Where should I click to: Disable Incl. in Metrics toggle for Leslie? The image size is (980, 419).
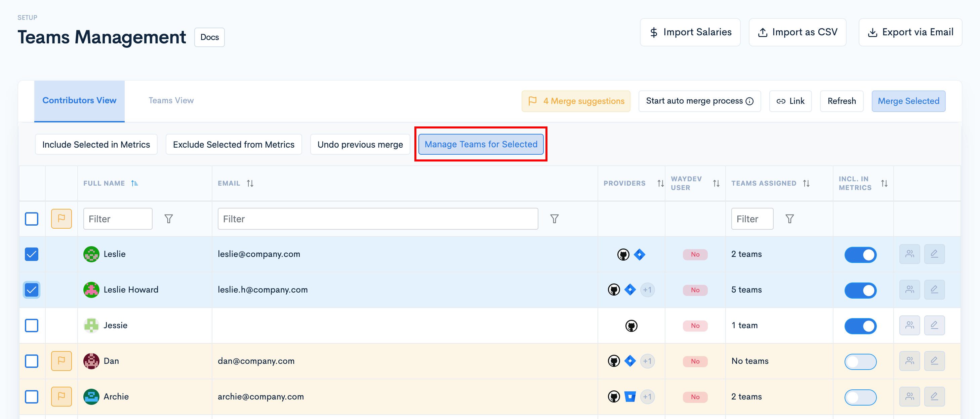pyautogui.click(x=860, y=255)
